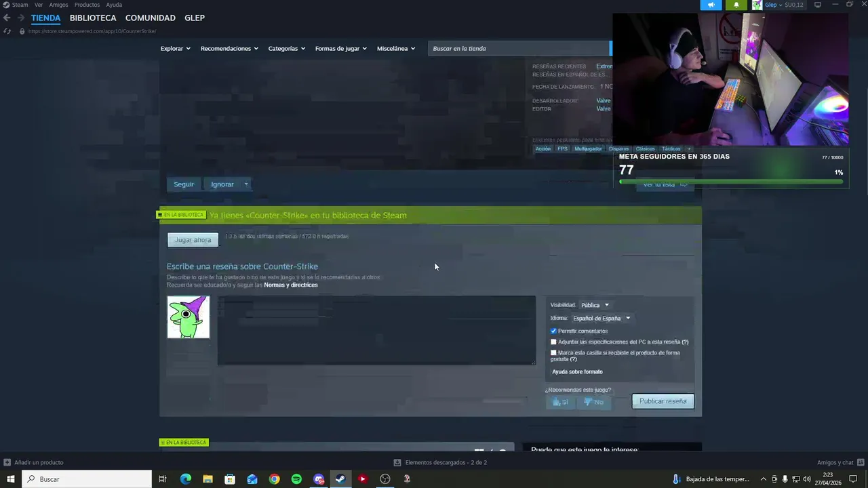Image resolution: width=868 pixels, height=488 pixels.
Task: Switch to Big Picture mode monitor icon
Action: pos(818,5)
